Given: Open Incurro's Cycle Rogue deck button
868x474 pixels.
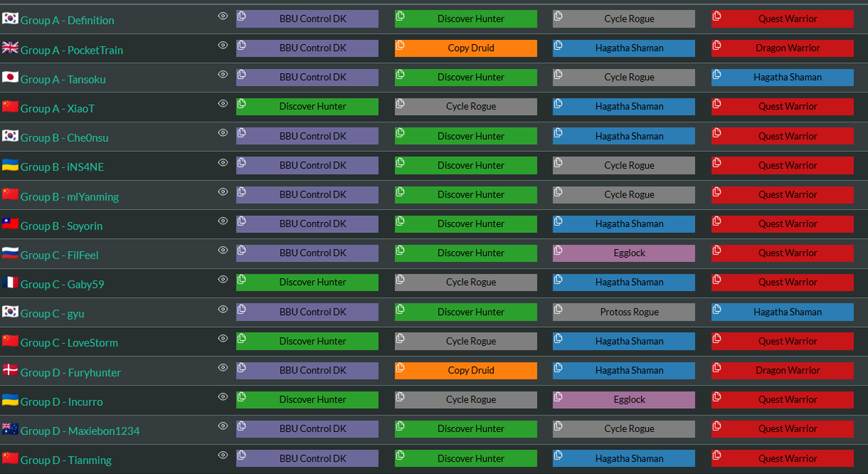Looking at the screenshot, I should (x=466, y=400).
